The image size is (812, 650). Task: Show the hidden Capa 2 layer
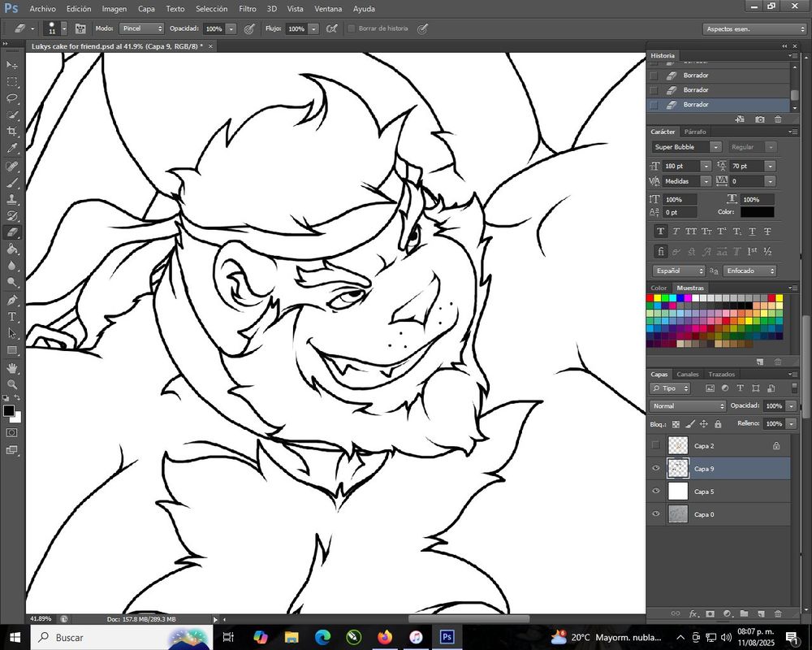pos(655,445)
